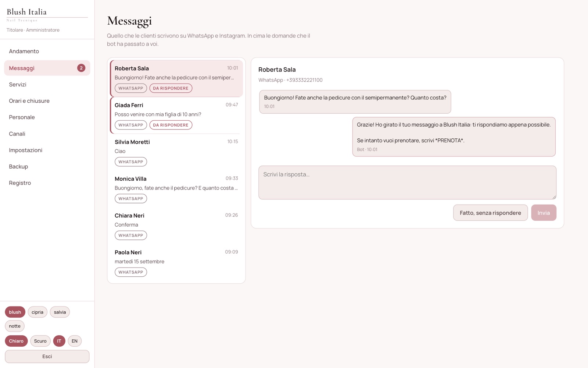Select the cipria color theme
The width and height of the screenshot is (588, 368).
[37, 312]
